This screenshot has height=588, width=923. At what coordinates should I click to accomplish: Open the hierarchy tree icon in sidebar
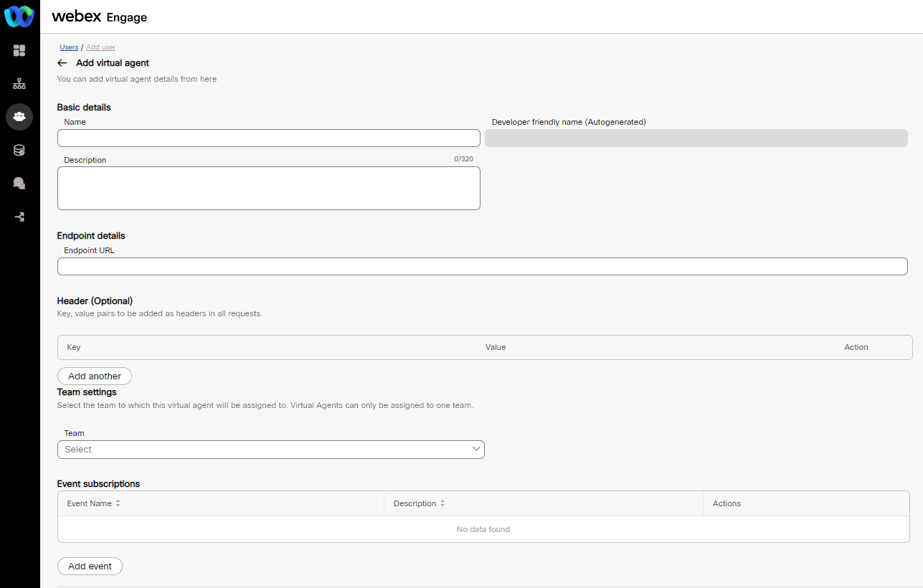19,84
